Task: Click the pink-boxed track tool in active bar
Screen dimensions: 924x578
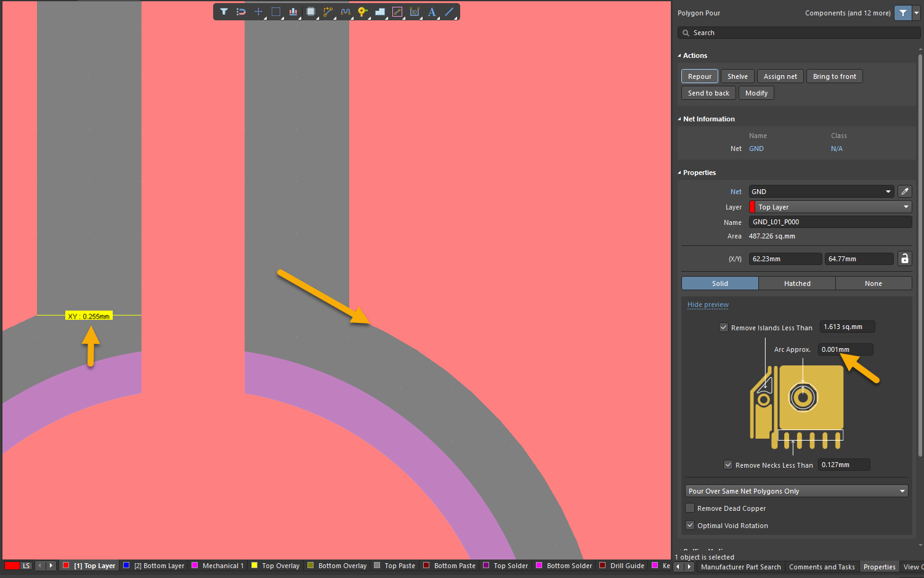Action: 397,12
